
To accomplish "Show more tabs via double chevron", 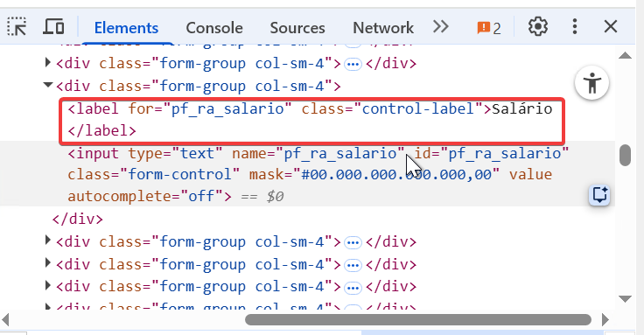I will point(441,27).
